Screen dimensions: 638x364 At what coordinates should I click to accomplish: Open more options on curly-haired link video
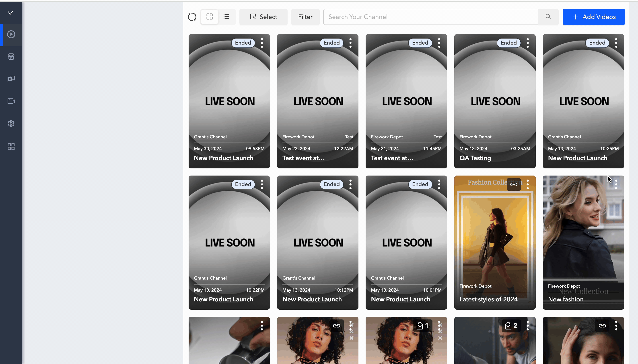click(350, 326)
